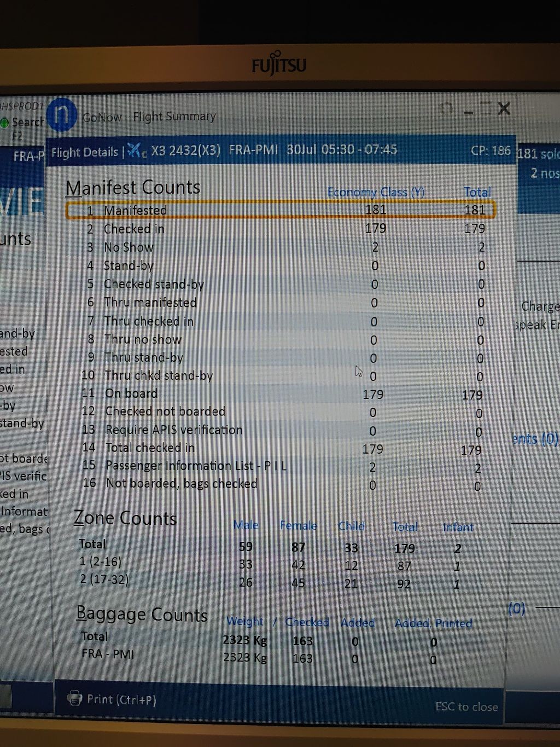
Task: Select the FRA - PMI baggage row
Action: [108, 654]
